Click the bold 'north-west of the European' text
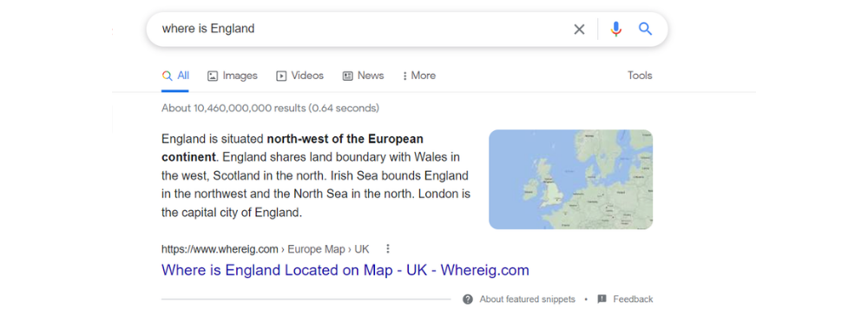 click(345, 138)
